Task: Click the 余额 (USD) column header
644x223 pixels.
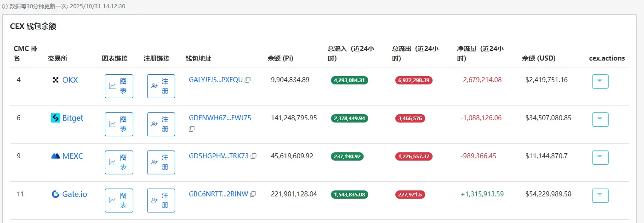Action: pyautogui.click(x=539, y=58)
